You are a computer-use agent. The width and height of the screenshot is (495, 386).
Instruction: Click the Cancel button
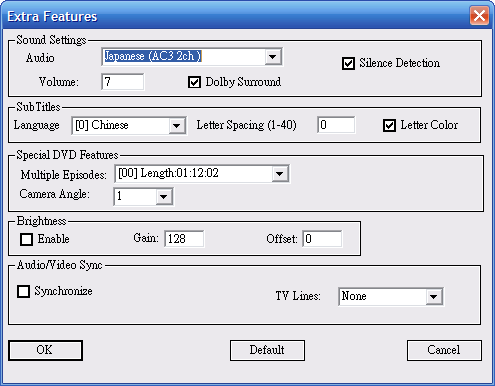click(x=444, y=350)
